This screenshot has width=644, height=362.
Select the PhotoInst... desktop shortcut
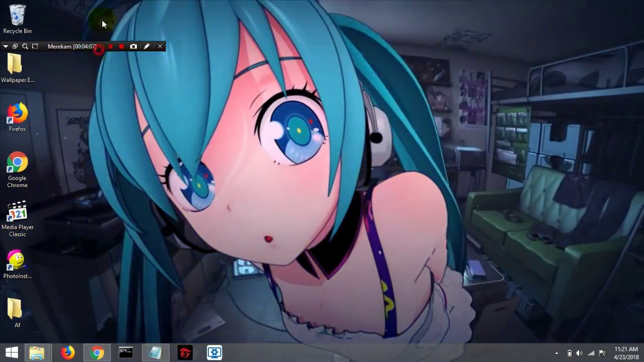coord(17,264)
